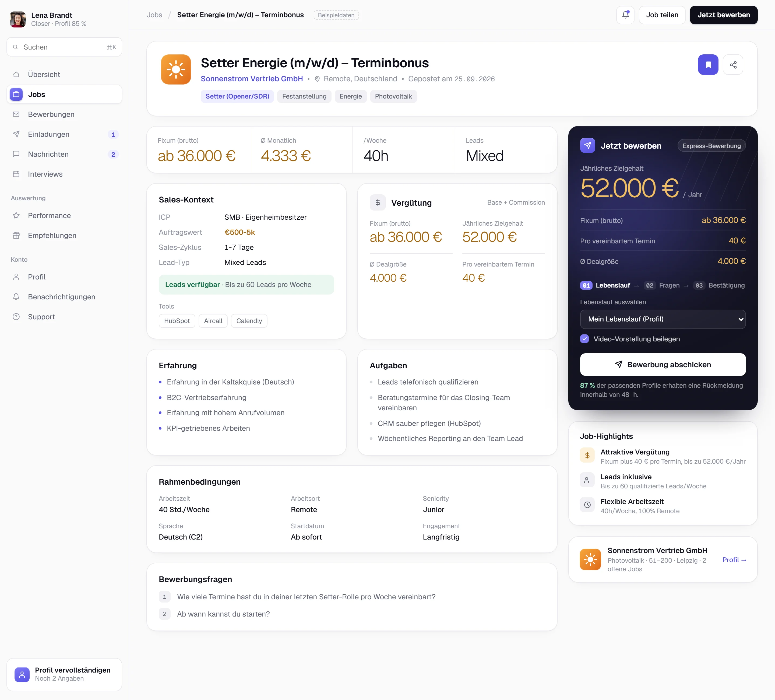Click the Profil person icon in sidebar
This screenshot has height=700, width=775.
(x=16, y=277)
